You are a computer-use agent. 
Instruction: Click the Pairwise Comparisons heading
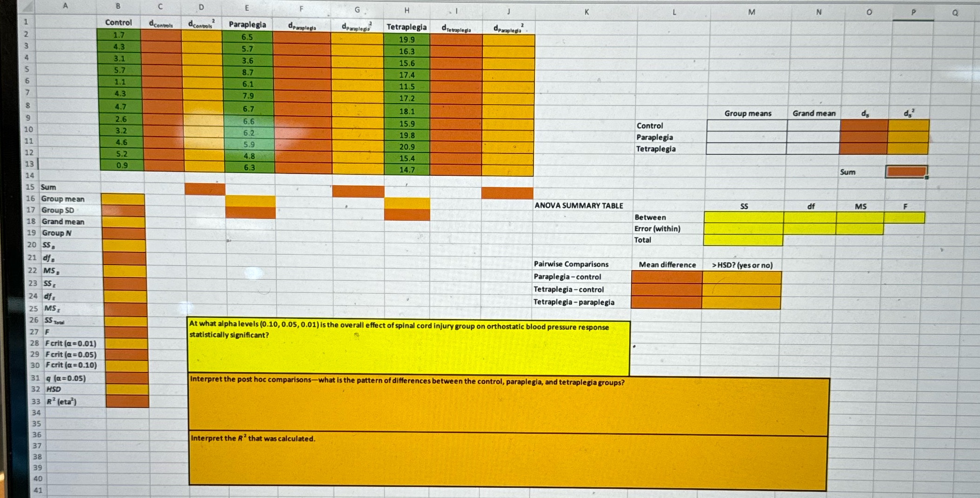571,264
